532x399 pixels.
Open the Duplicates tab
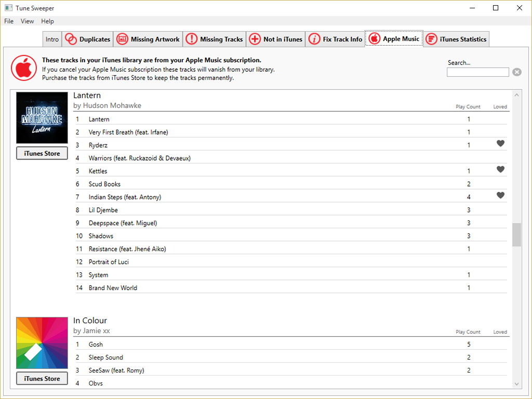tap(87, 39)
